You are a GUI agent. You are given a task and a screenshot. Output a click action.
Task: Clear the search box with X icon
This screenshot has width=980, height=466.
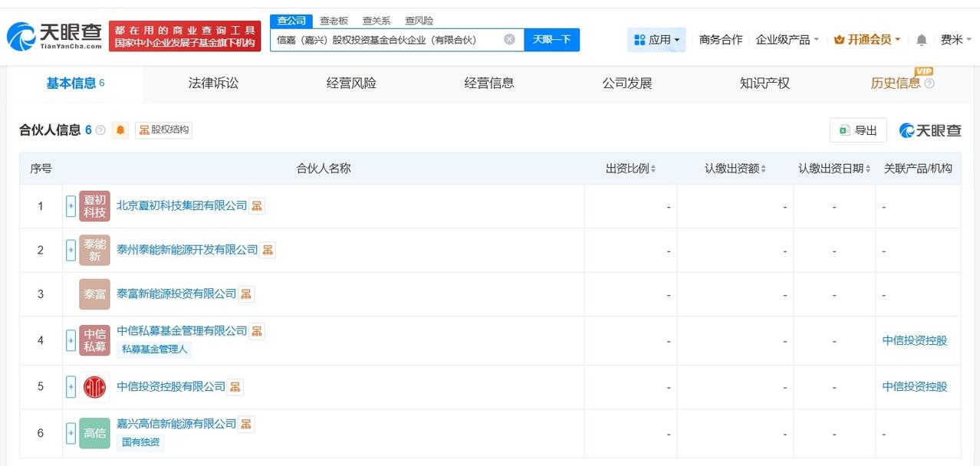click(x=509, y=39)
